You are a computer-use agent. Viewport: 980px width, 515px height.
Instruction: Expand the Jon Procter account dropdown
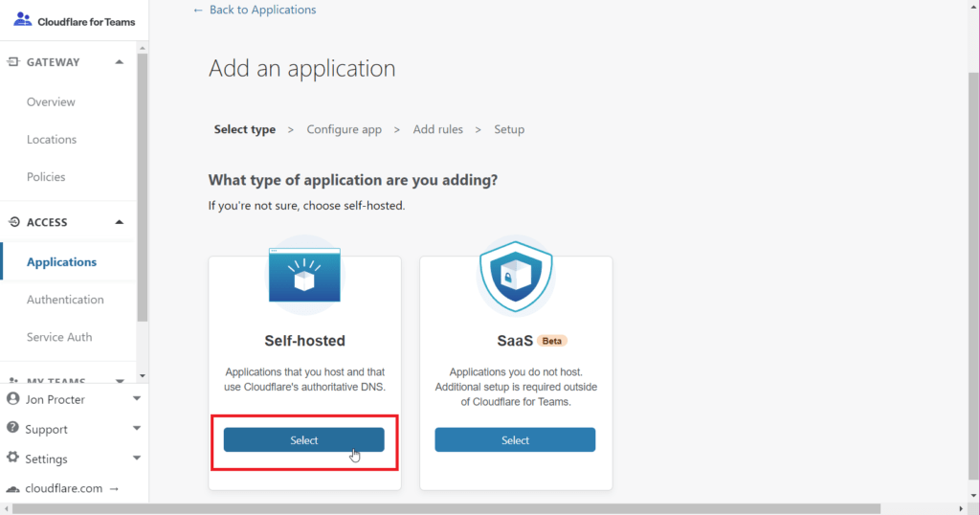[136, 399]
